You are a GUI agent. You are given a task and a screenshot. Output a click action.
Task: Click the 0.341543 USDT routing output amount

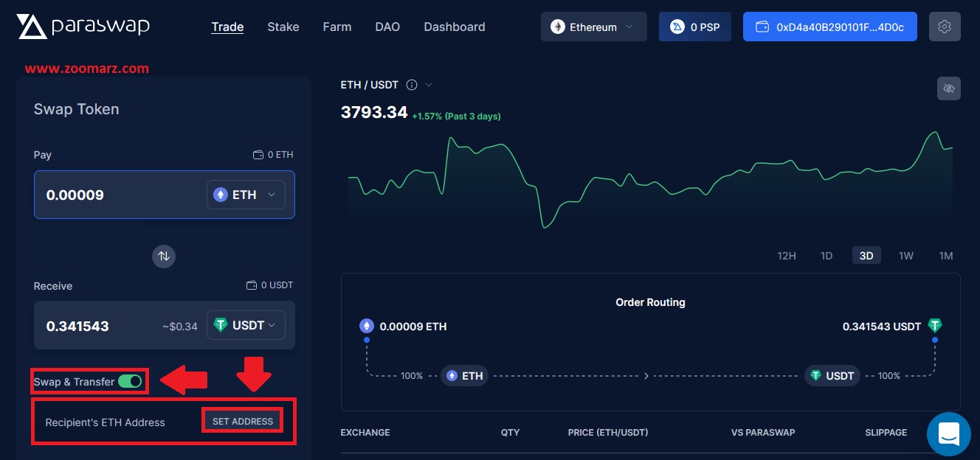point(882,326)
